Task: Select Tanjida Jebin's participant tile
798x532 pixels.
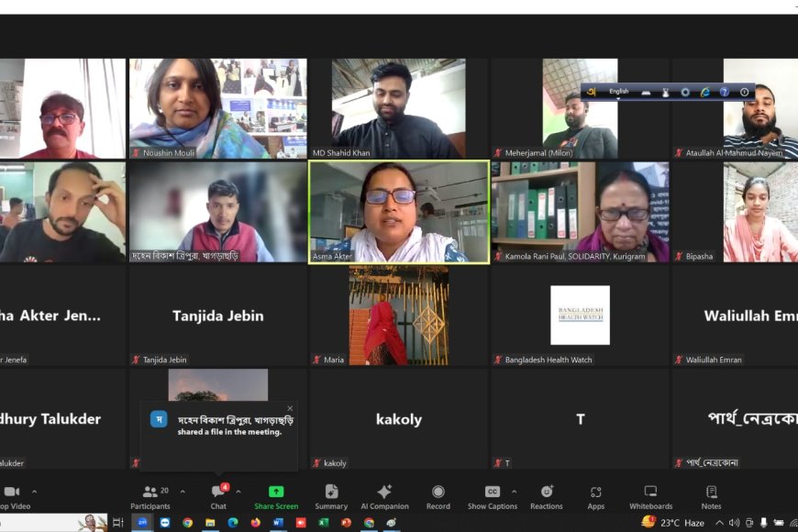Action: [217, 316]
